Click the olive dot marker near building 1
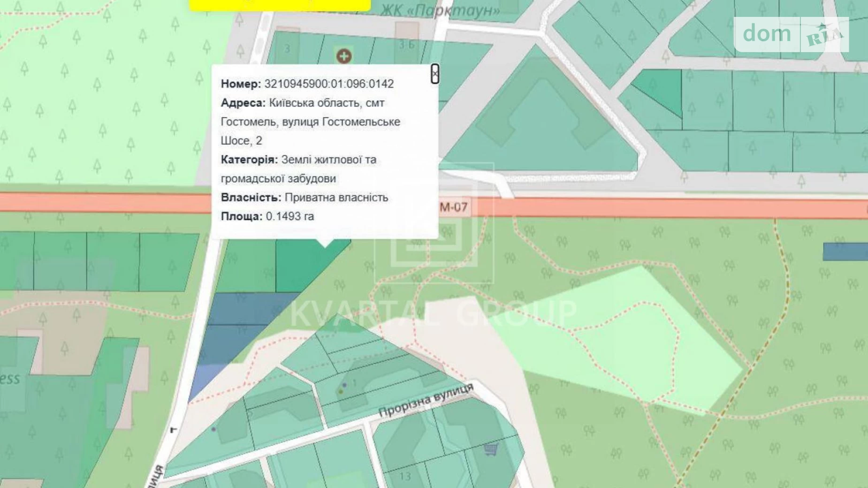 click(341, 391)
